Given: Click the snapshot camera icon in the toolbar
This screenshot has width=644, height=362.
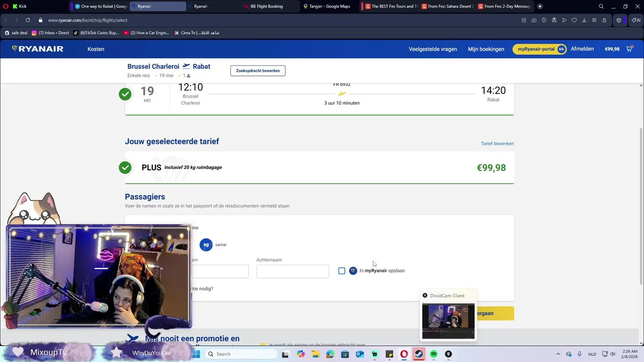Looking at the screenshot, I should pos(534,20).
